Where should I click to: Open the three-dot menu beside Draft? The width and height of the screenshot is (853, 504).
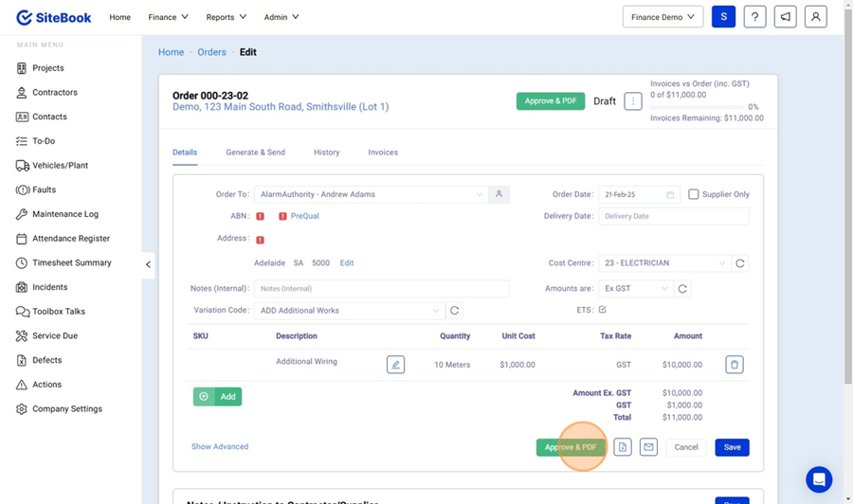click(x=633, y=101)
